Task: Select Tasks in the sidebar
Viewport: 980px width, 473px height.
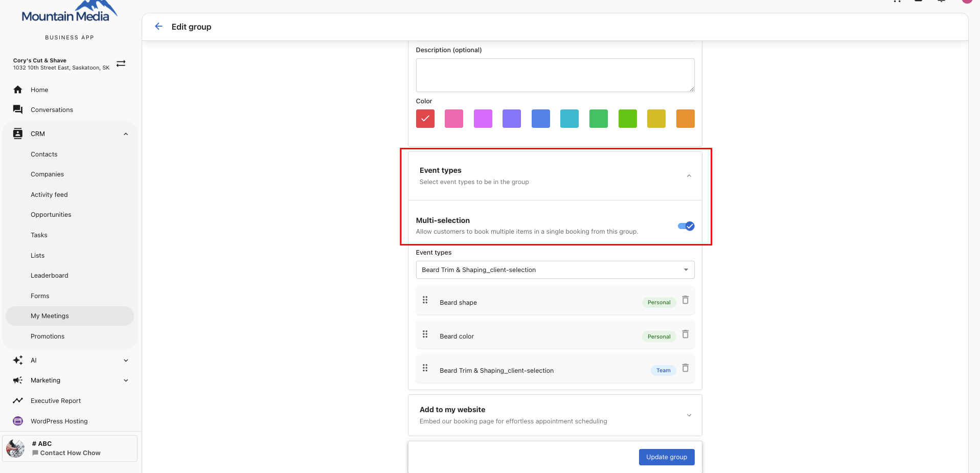Action: click(39, 235)
